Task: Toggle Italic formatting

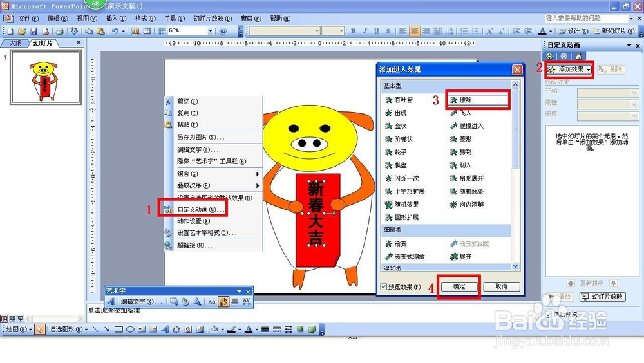Action: tap(365, 31)
